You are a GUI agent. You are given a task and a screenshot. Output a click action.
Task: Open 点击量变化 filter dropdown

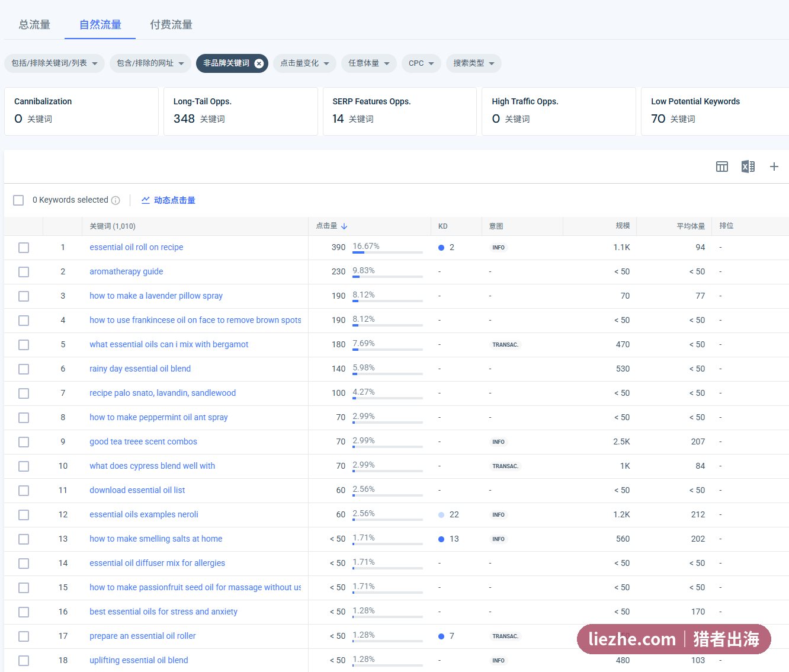304,63
